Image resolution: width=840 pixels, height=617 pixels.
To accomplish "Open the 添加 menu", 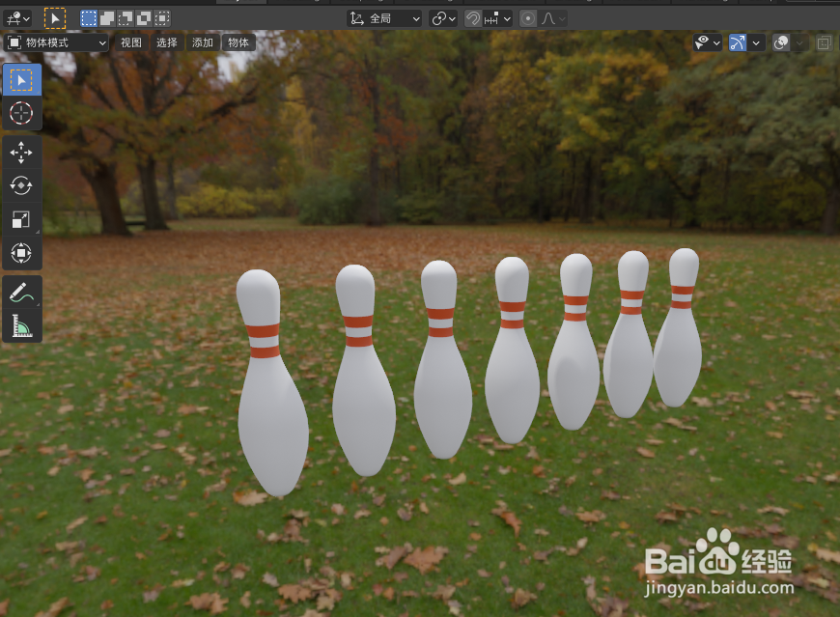I will coord(202,42).
